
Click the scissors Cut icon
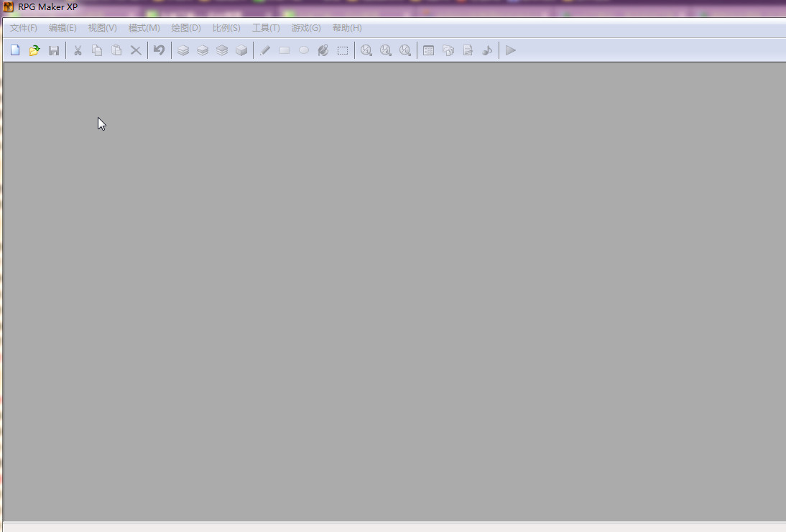78,50
